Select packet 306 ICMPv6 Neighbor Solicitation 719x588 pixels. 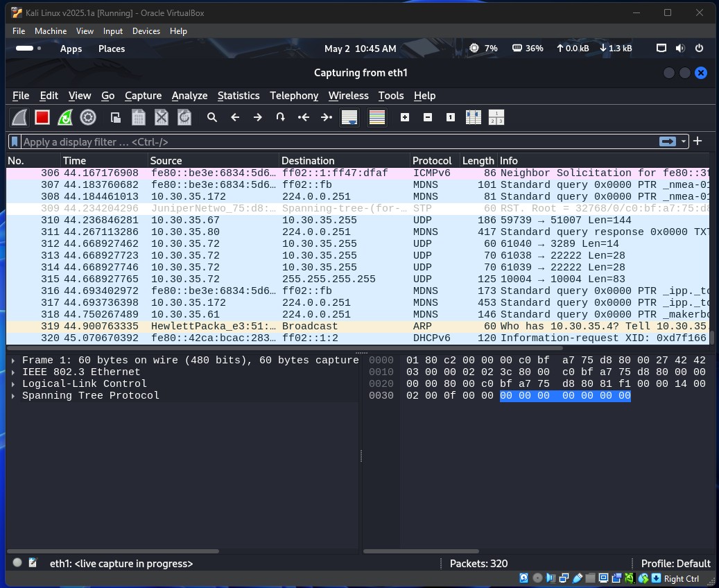point(358,173)
